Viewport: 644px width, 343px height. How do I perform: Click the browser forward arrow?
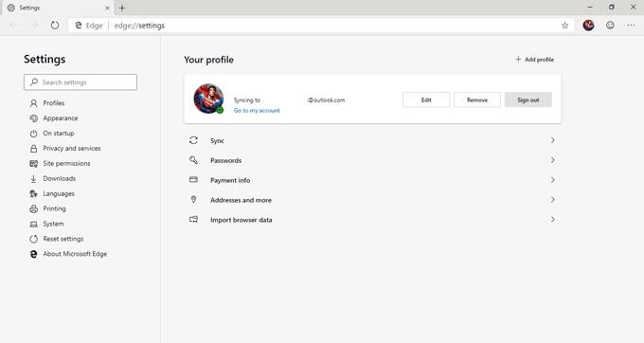[x=34, y=26]
